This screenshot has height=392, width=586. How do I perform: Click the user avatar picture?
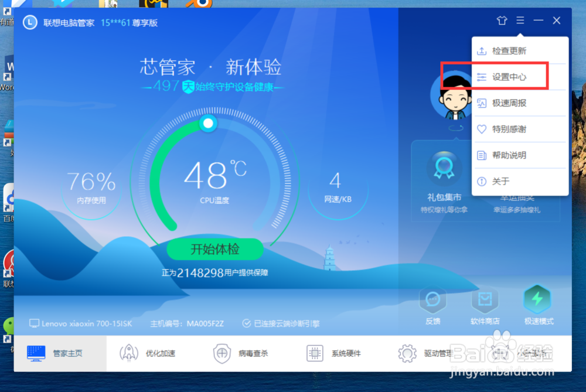(452, 97)
